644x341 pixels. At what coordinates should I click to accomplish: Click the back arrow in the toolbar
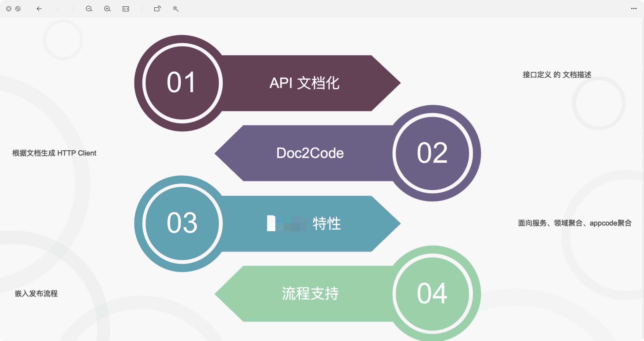39,9
